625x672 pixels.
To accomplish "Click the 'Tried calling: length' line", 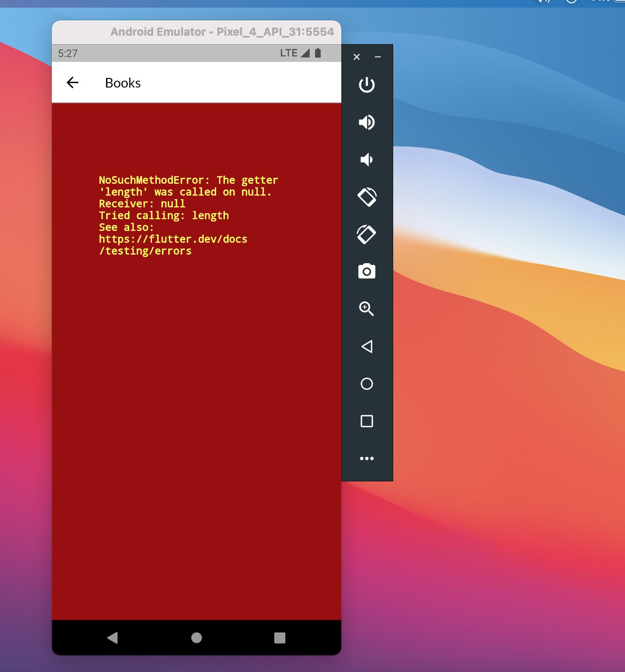I will coord(164,216).
